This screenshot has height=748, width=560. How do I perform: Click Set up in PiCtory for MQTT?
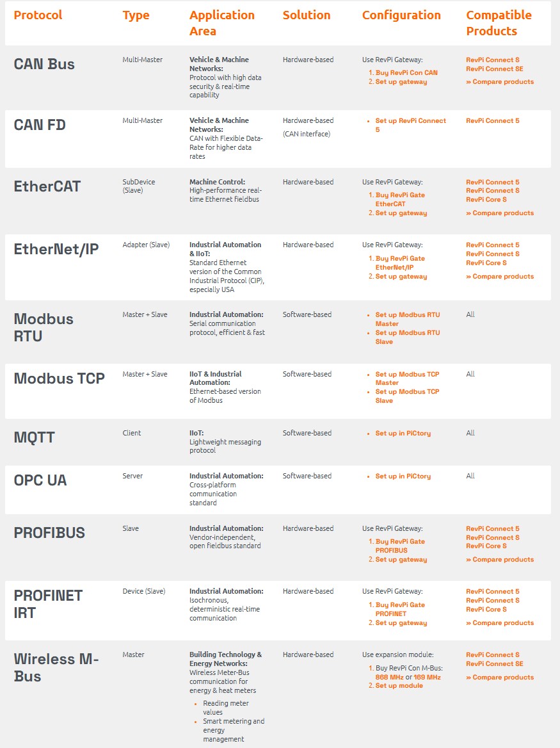pyautogui.click(x=403, y=434)
